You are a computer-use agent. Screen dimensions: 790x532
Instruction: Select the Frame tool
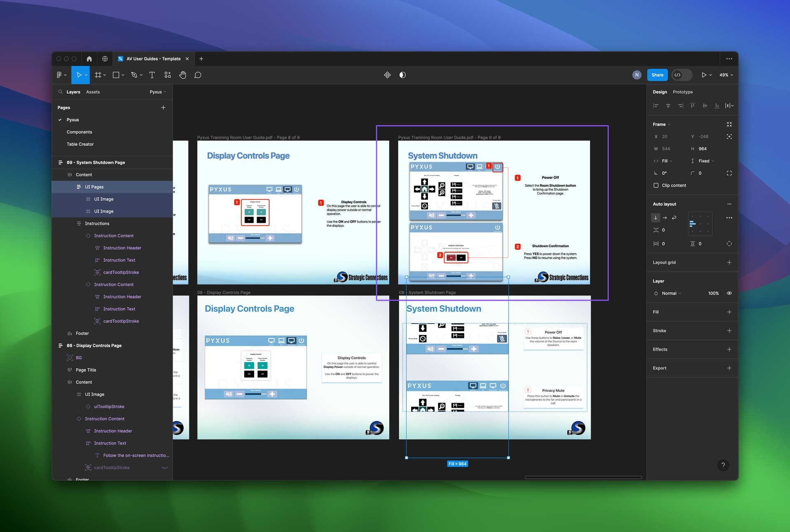tap(98, 75)
